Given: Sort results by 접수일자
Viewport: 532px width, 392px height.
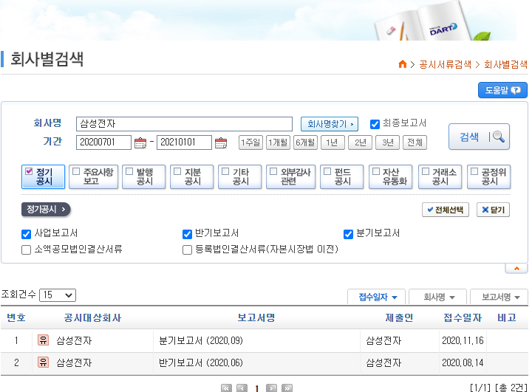Looking at the screenshot, I should coord(376,297).
